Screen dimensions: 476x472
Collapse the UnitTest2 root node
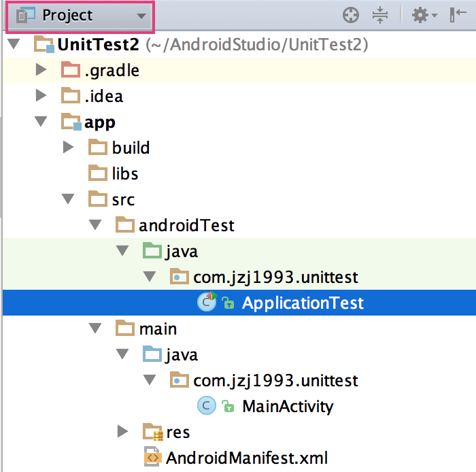tap(14, 44)
